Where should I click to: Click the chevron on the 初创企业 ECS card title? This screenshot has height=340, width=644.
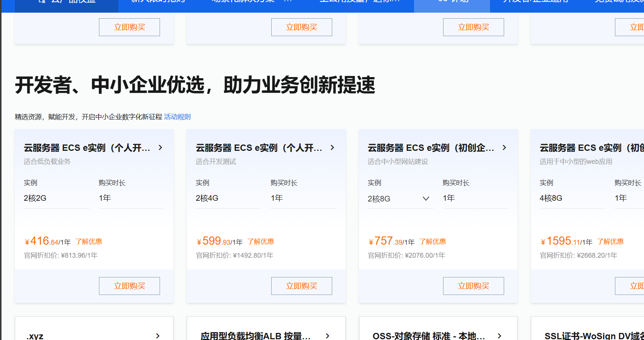point(504,148)
